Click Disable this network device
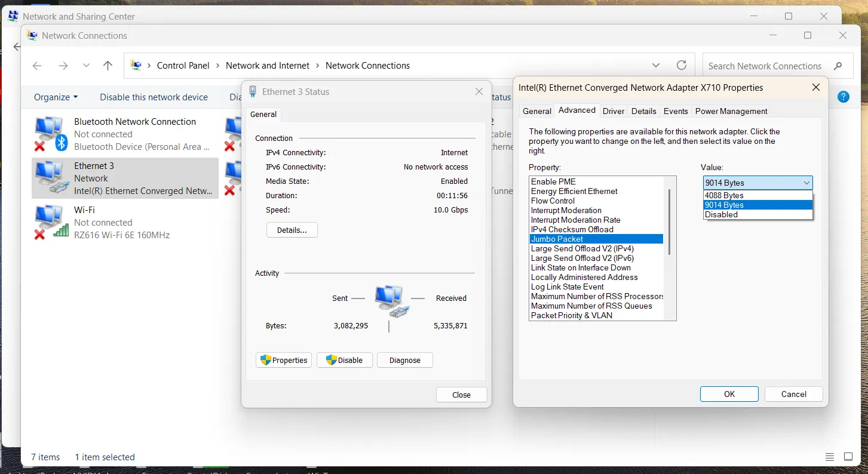 tap(154, 97)
